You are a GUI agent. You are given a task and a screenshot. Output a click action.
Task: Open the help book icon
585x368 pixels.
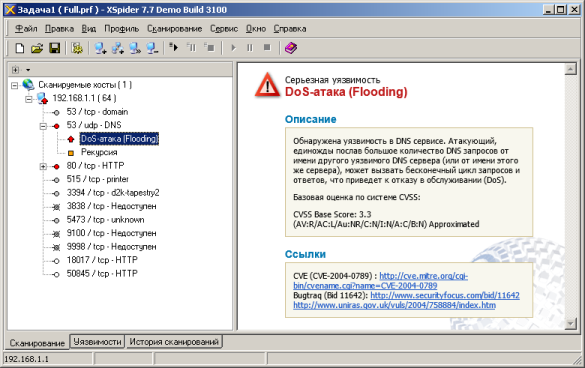tap(291, 48)
